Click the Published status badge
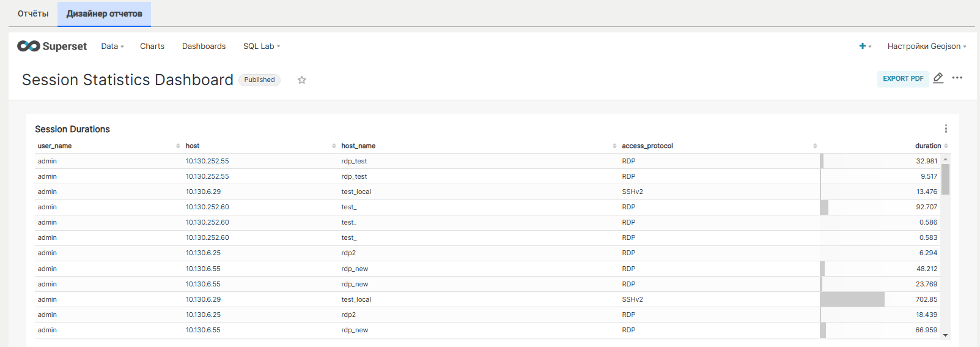Image resolution: width=980 pixels, height=347 pixels. point(259,80)
